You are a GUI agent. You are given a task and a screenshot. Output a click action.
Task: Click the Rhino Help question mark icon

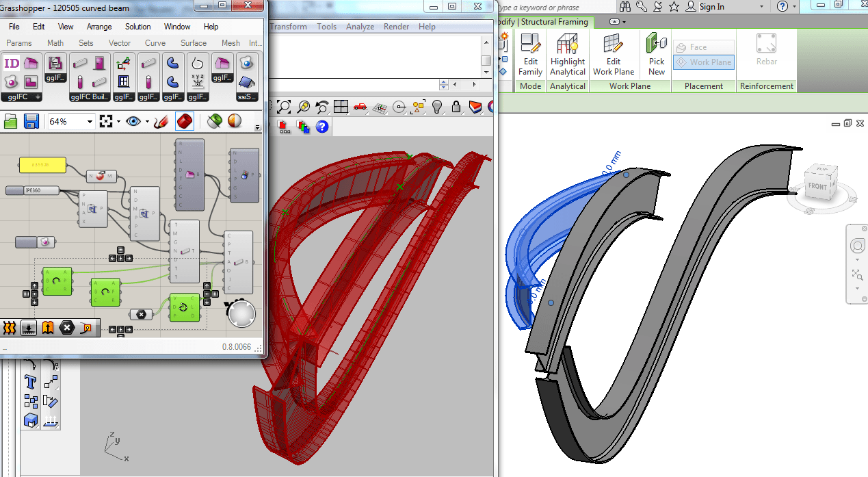tap(321, 126)
